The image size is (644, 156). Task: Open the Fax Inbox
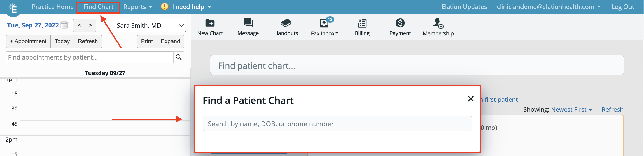[324, 27]
